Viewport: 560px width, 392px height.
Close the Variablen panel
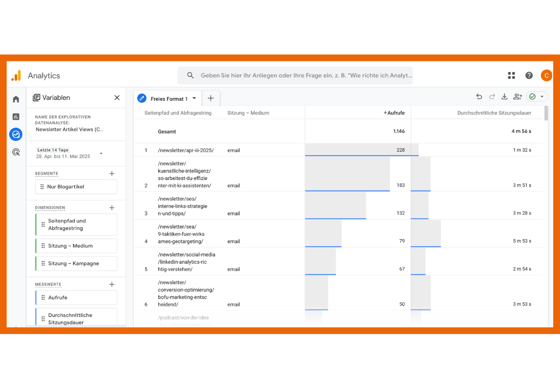pyautogui.click(x=117, y=98)
